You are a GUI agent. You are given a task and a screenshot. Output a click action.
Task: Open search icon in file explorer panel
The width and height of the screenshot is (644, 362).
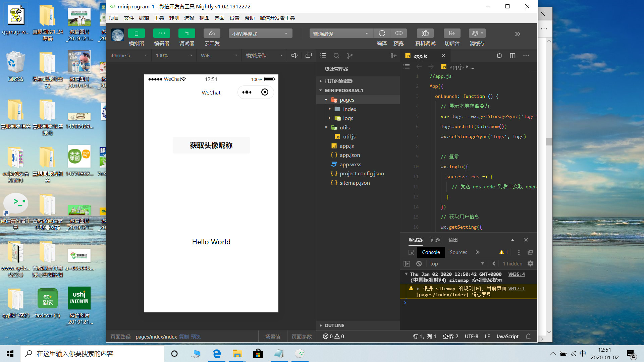click(336, 56)
